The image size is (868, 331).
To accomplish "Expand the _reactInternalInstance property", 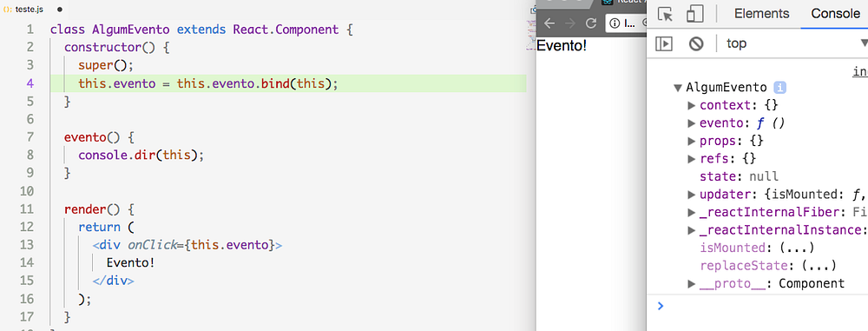I will coord(692,230).
